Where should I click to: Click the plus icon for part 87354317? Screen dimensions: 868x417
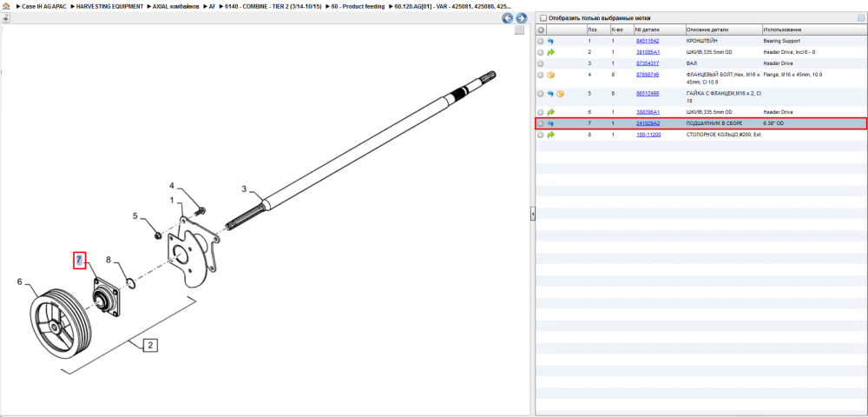click(x=541, y=63)
